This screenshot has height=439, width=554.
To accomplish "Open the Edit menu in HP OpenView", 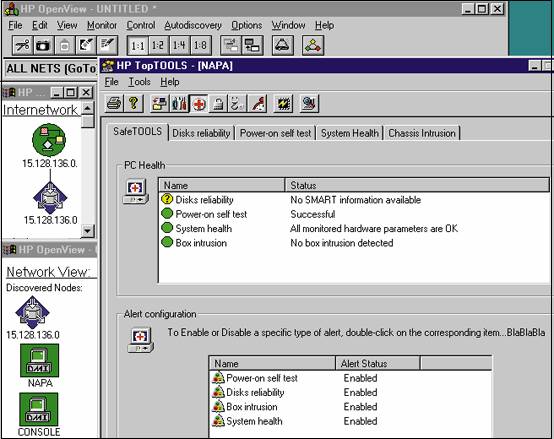I will (40, 25).
